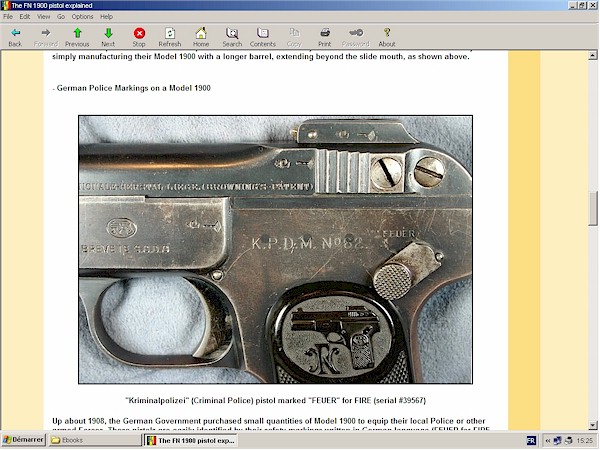Close the FN 1900 window
Screen dimensions: 600x450
(x=592, y=5)
